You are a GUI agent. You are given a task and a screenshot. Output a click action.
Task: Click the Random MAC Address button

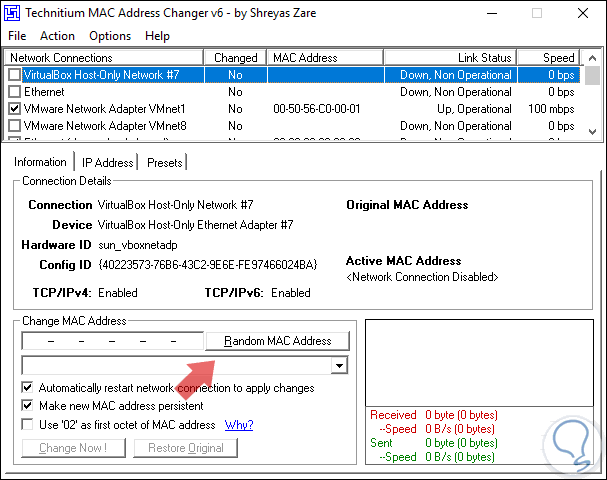click(277, 341)
